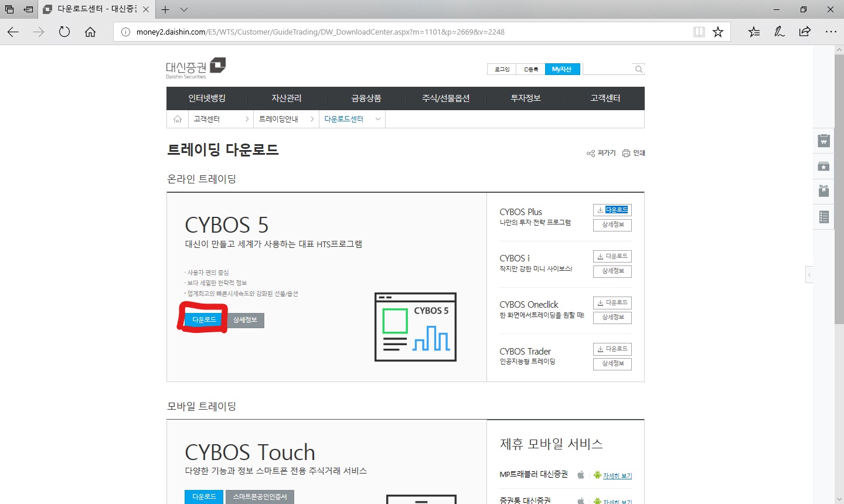Open the 주식/선물옵션 menu
Screen dimensions: 844x504
pos(446,98)
